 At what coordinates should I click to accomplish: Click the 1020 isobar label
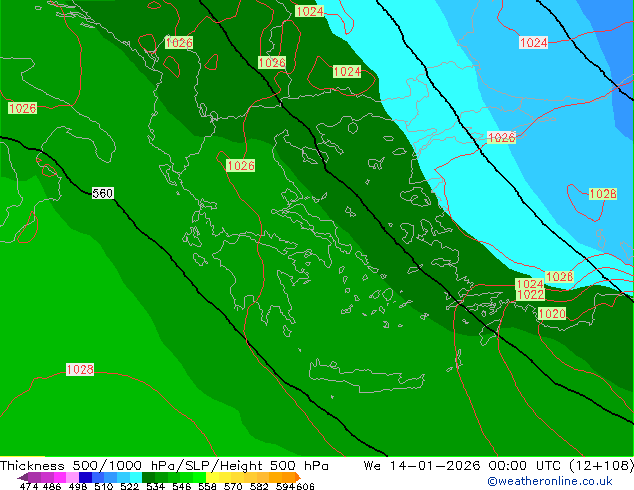(552, 313)
